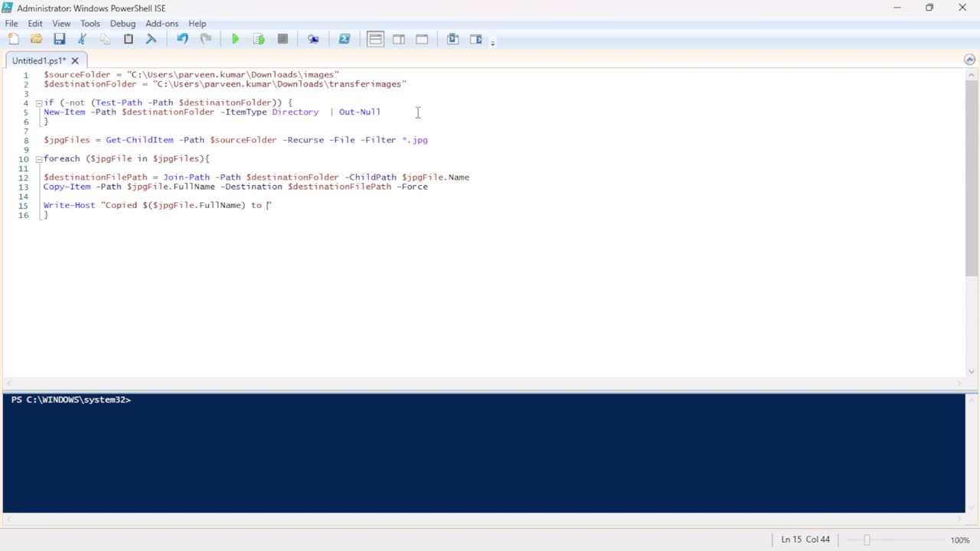Click on *.jpg filter text in line 8

pyautogui.click(x=415, y=140)
